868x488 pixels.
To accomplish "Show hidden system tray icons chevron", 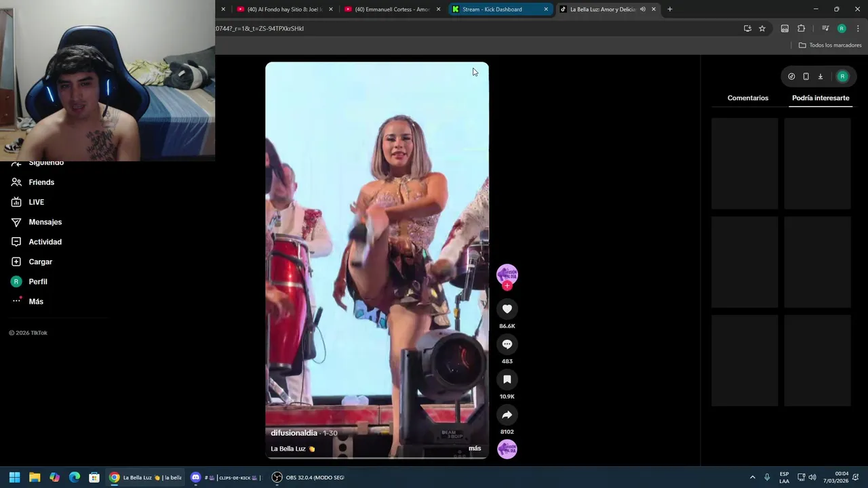I will point(752,478).
